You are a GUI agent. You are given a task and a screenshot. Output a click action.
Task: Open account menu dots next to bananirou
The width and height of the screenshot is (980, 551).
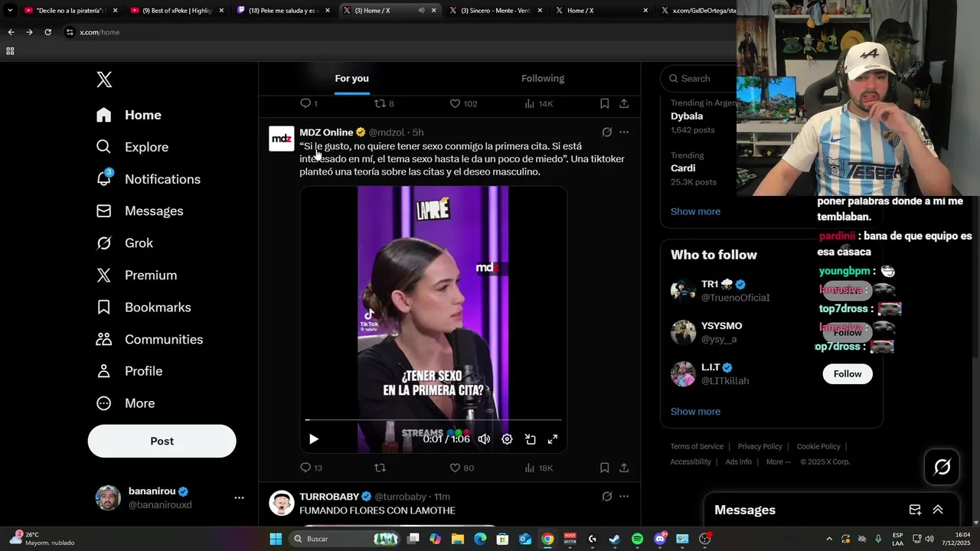pyautogui.click(x=239, y=497)
